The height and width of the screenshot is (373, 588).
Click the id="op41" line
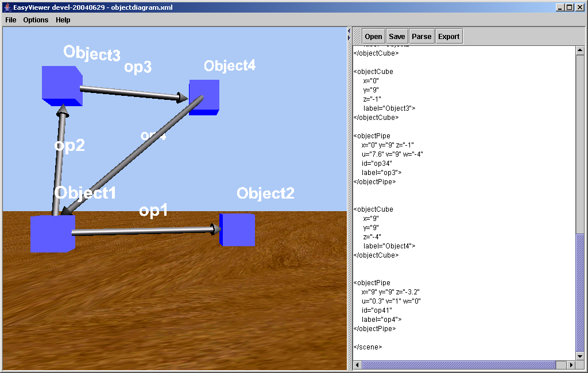click(377, 310)
